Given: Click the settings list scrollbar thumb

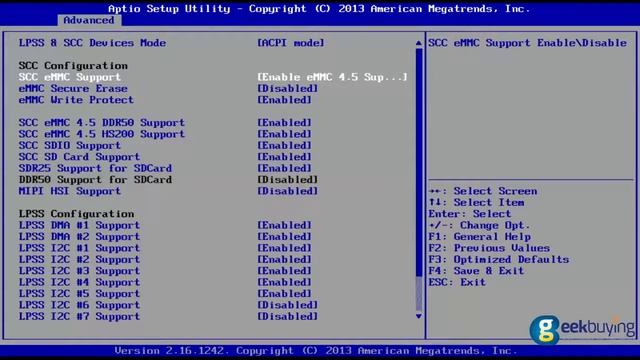Looking at the screenshot, I should point(419,162).
